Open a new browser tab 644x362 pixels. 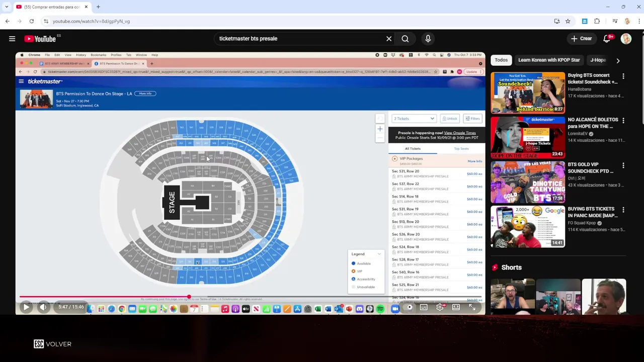click(x=98, y=7)
